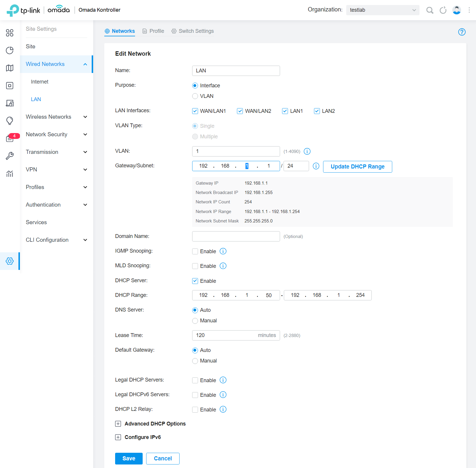This screenshot has width=476, height=468.
Task: Expand the Wireless Networks section
Action: (56, 117)
